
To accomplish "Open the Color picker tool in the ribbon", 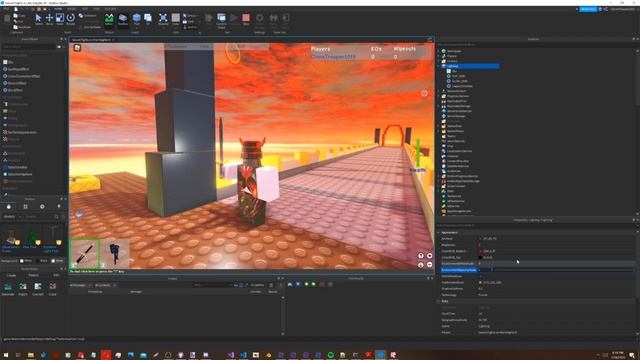I will pyautogui.click(x=176, y=19).
